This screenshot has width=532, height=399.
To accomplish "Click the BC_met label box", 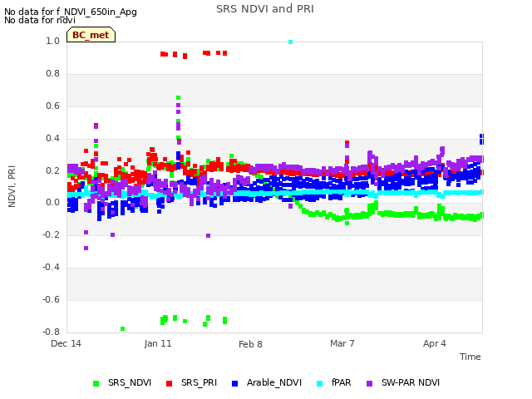I will click(x=91, y=35).
